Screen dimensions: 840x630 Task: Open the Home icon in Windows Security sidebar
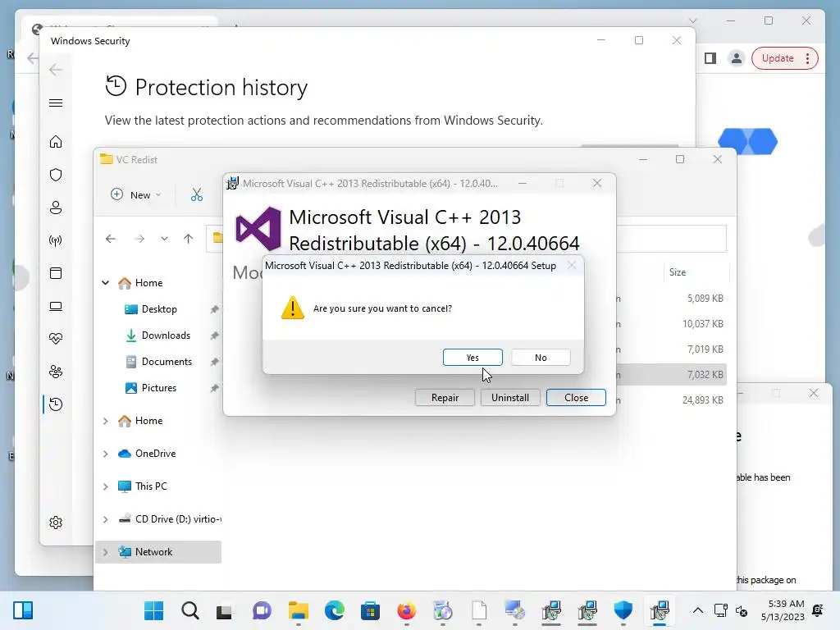(56, 142)
